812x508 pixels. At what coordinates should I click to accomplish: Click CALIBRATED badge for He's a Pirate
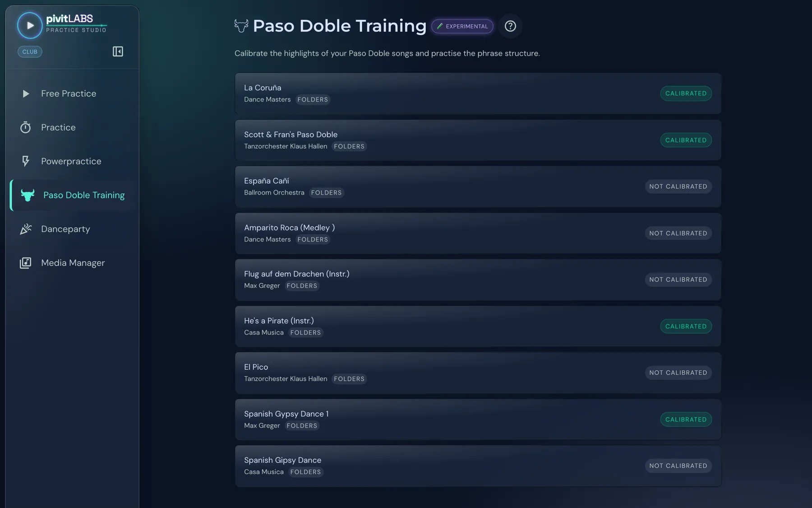(x=686, y=326)
